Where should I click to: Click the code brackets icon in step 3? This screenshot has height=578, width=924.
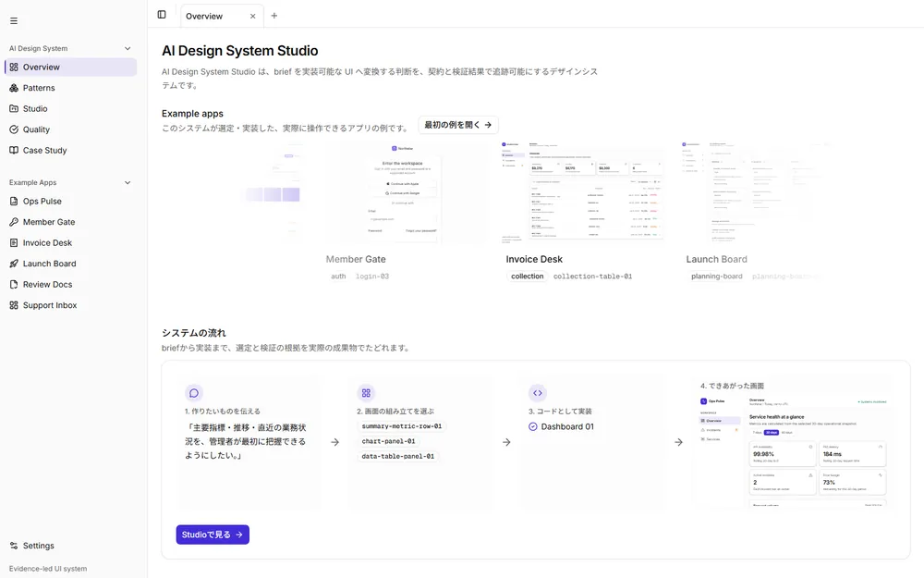click(x=538, y=393)
